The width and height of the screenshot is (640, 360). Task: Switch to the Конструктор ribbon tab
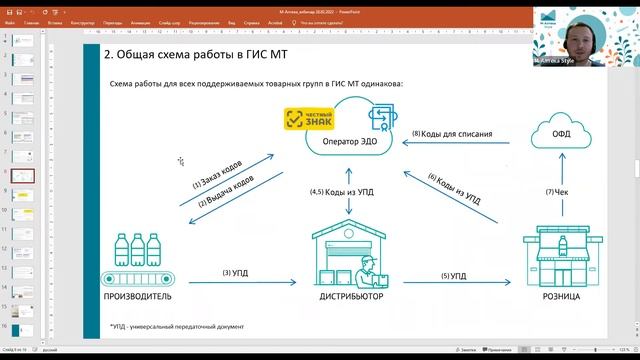(x=82, y=23)
